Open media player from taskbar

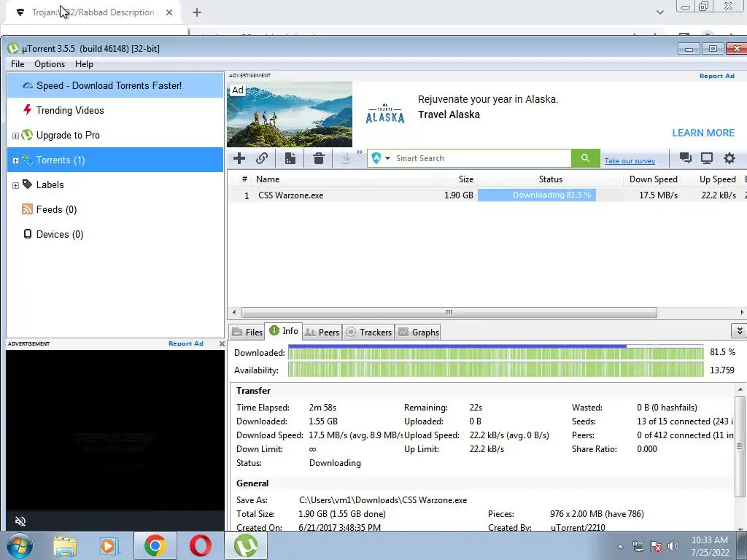[109, 545]
